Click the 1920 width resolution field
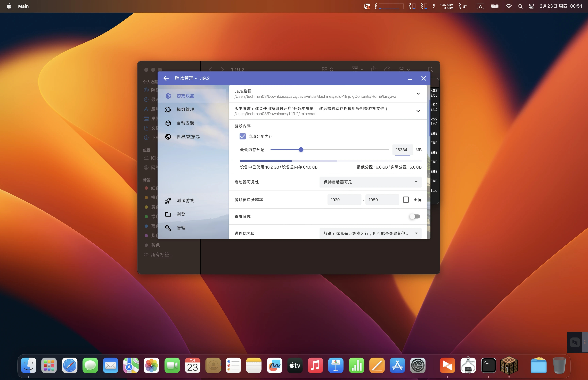Image resolution: width=588 pixels, height=380 pixels. click(x=344, y=200)
